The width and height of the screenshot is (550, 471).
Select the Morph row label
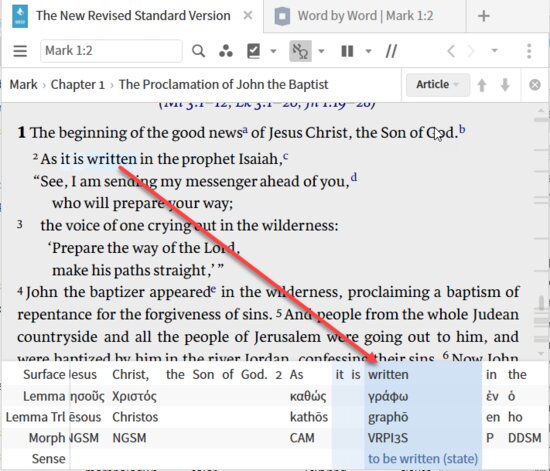pos(47,438)
